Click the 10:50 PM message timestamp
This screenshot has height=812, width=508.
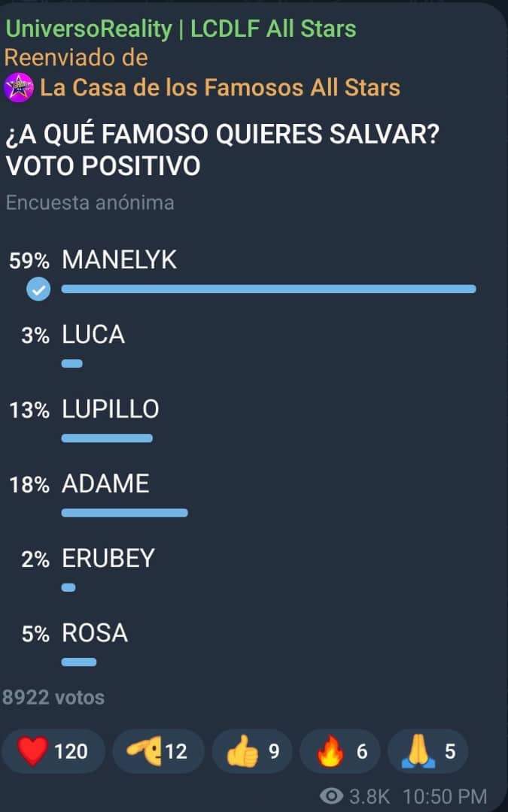click(x=445, y=796)
